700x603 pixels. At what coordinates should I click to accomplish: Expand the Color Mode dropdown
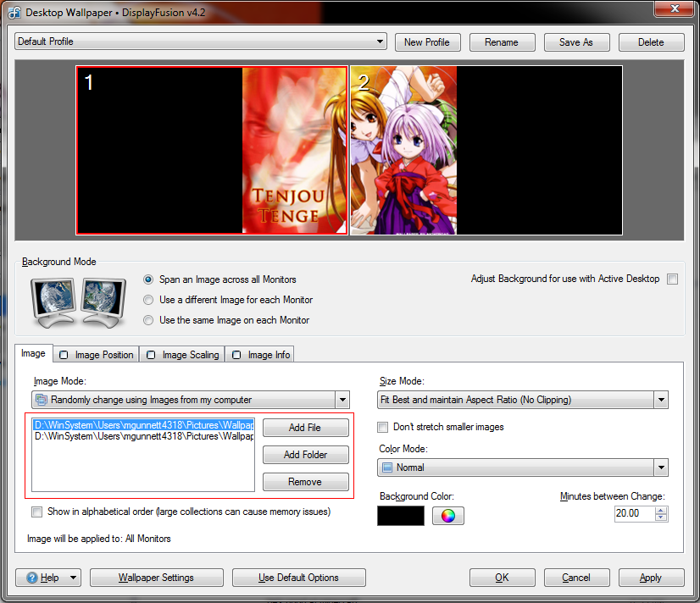point(523,467)
